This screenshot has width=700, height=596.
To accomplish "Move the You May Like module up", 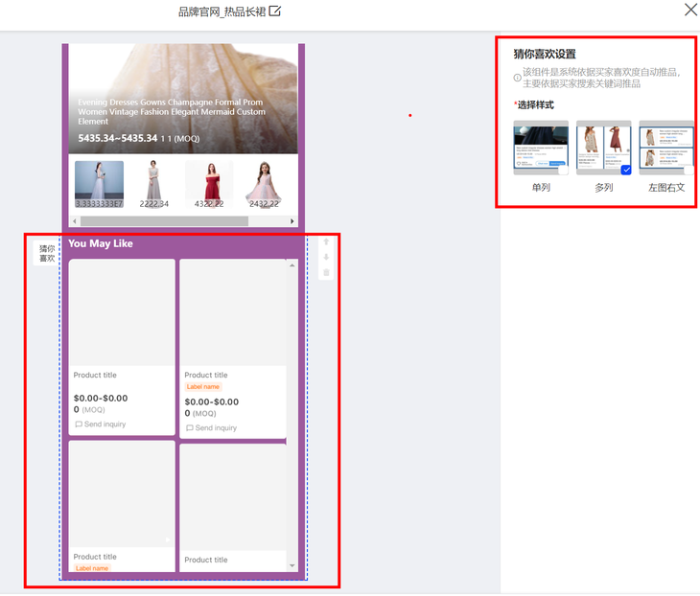I will pyautogui.click(x=326, y=242).
